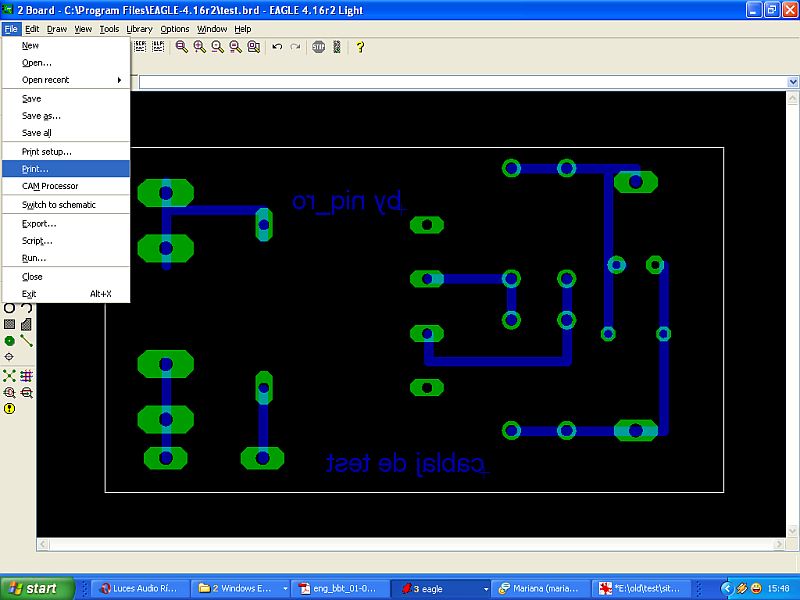Open Help with the question mark icon

pyautogui.click(x=360, y=47)
